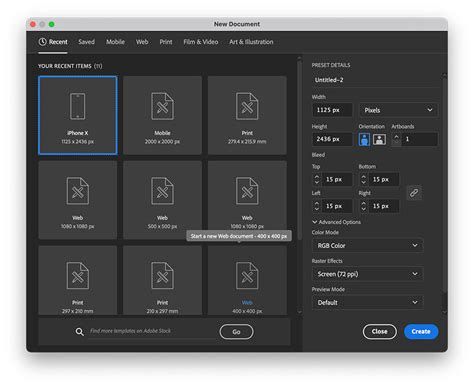Click the Create button
474x387 pixels.
pos(421,332)
